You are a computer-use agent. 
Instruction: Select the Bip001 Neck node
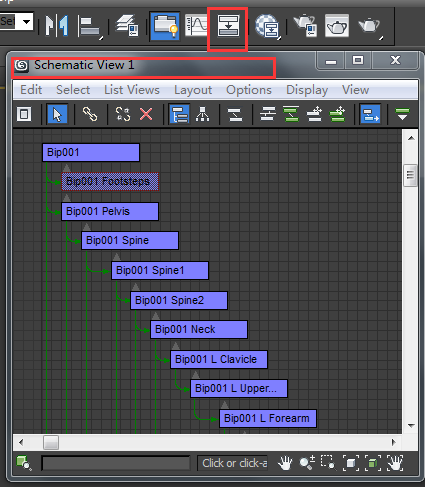pyautogui.click(x=199, y=329)
